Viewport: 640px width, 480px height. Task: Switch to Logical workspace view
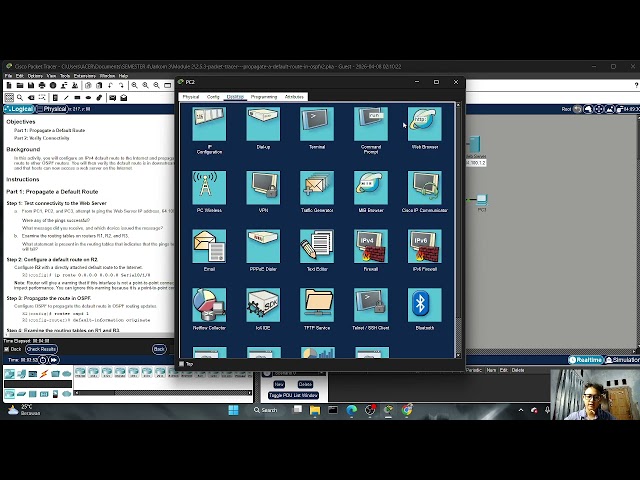(19, 109)
